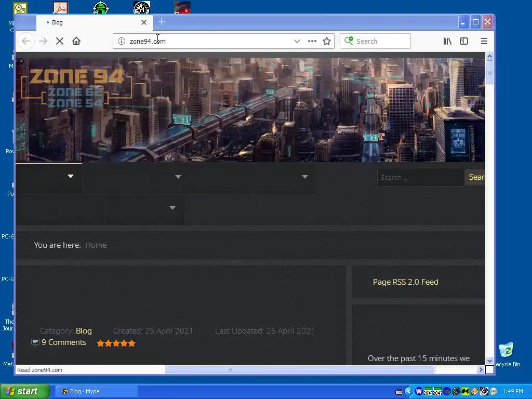Select the Blog browser tab
This screenshot has width=532, height=399.
coord(95,22)
